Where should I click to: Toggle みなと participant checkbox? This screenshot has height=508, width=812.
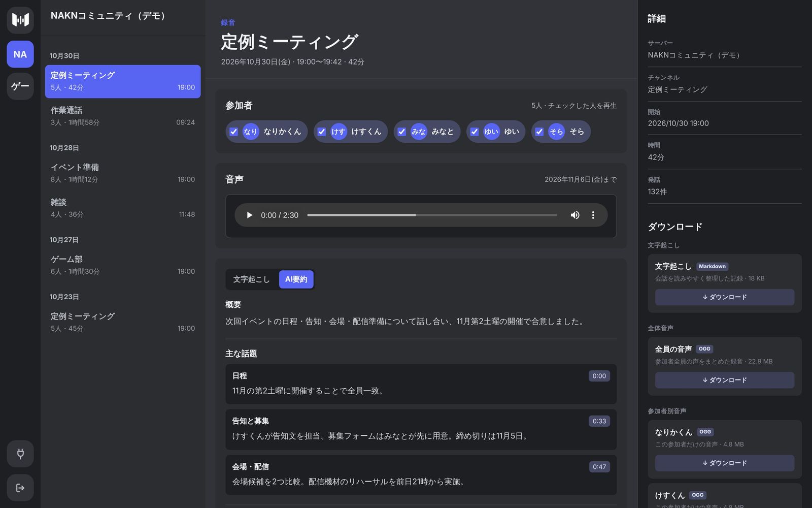402,132
